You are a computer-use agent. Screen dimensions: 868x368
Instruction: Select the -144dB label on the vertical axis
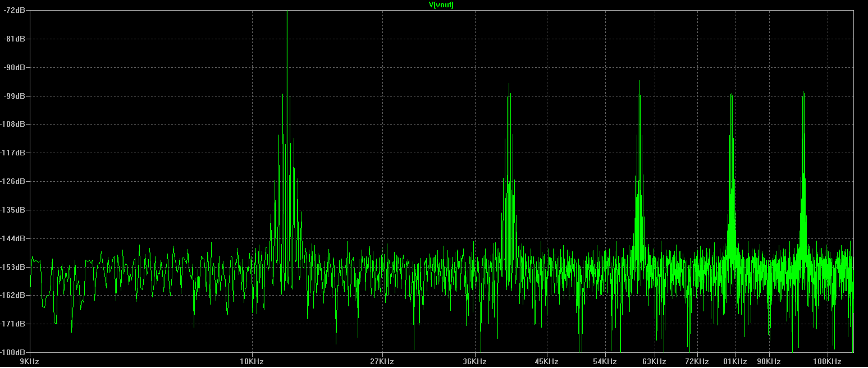click(x=13, y=238)
